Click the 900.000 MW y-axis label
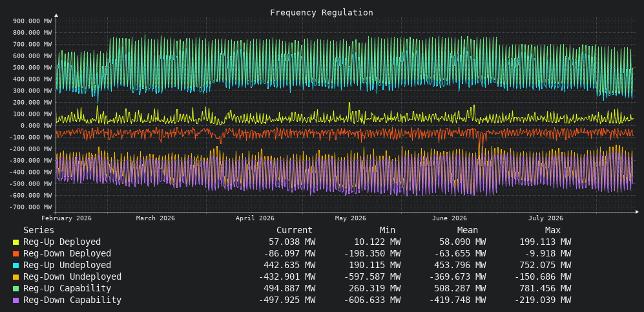This screenshot has height=312, width=644. [x=32, y=21]
